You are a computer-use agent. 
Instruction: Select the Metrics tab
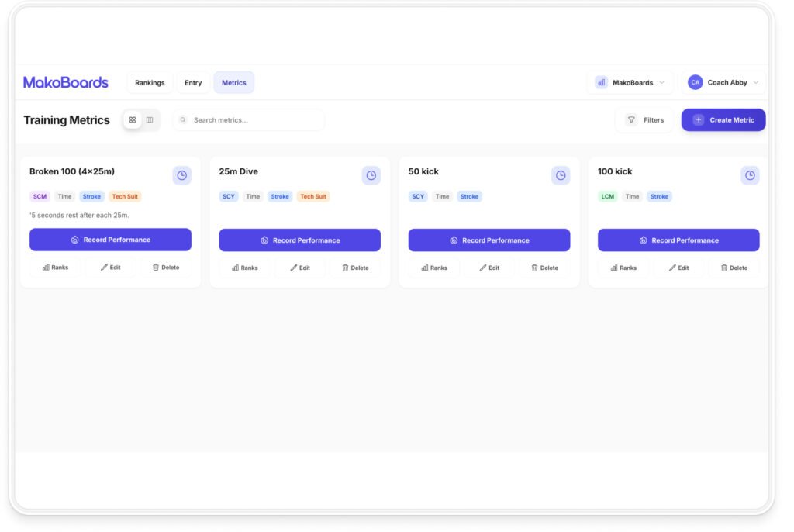(233, 82)
